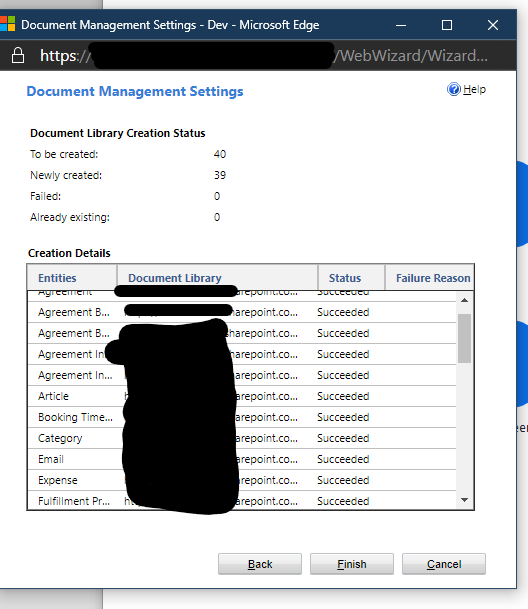
Task: Click the Newly created value 39
Action: pos(220,175)
